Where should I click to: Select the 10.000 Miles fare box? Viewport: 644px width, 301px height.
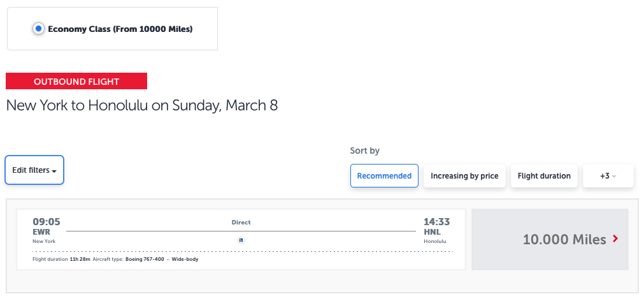coord(550,240)
